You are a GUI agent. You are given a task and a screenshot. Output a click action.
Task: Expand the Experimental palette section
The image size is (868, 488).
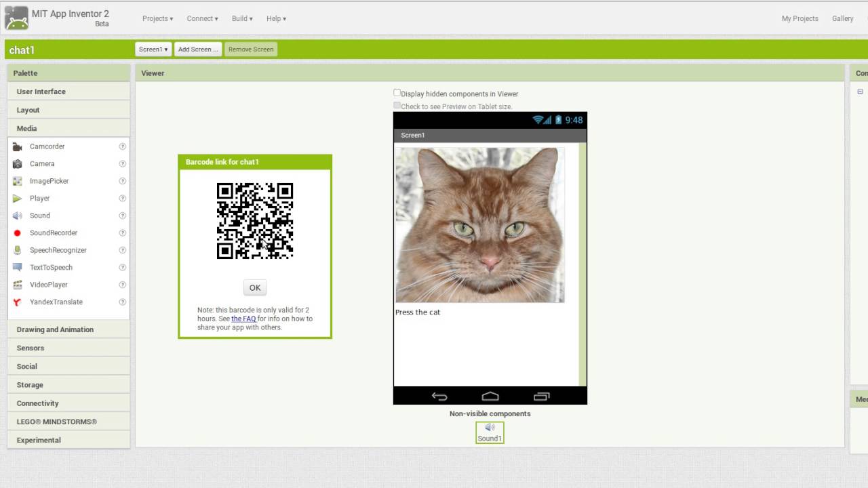[x=68, y=440]
